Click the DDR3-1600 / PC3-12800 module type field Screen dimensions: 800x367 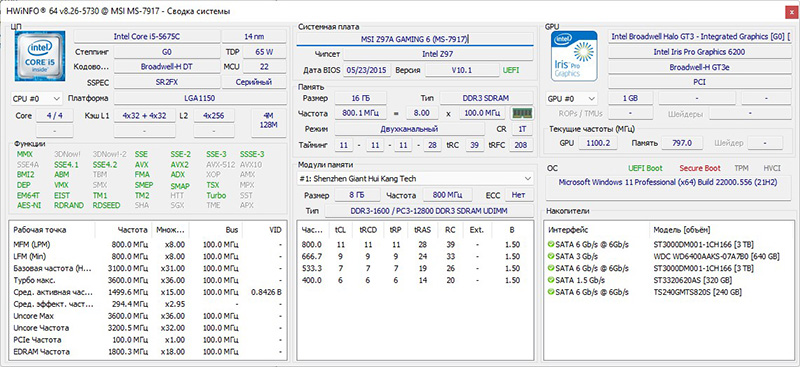[x=429, y=211]
